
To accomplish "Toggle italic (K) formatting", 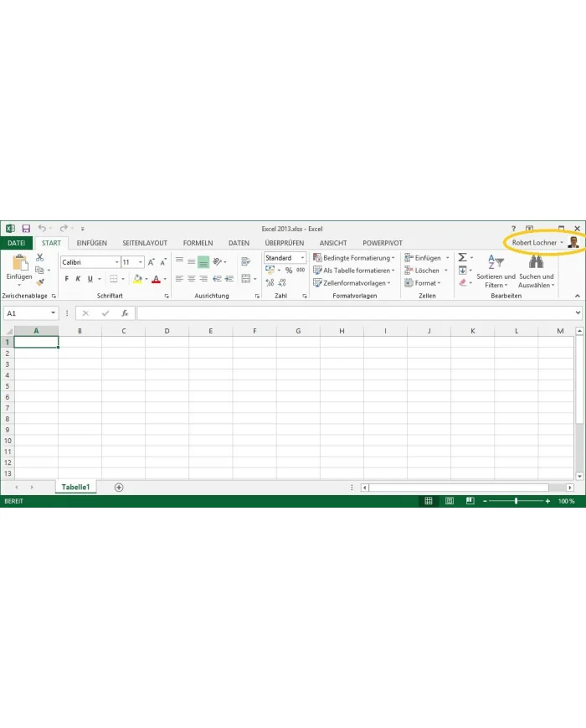I will click(78, 279).
